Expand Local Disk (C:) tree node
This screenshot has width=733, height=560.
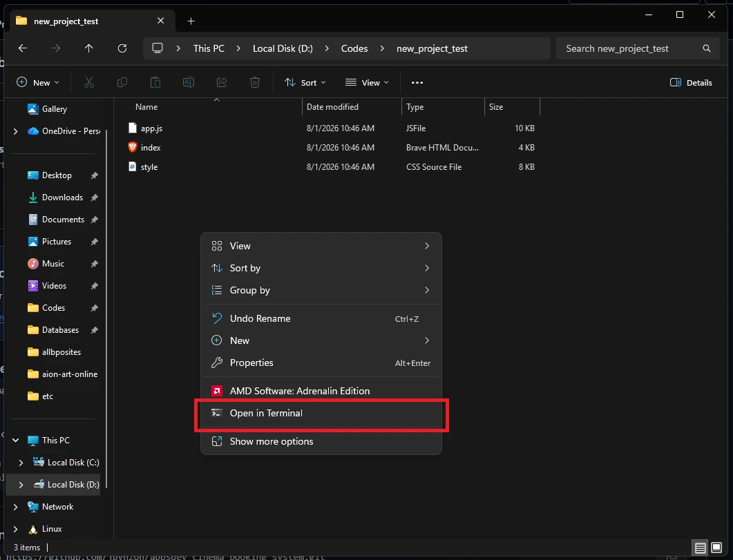pyautogui.click(x=21, y=463)
